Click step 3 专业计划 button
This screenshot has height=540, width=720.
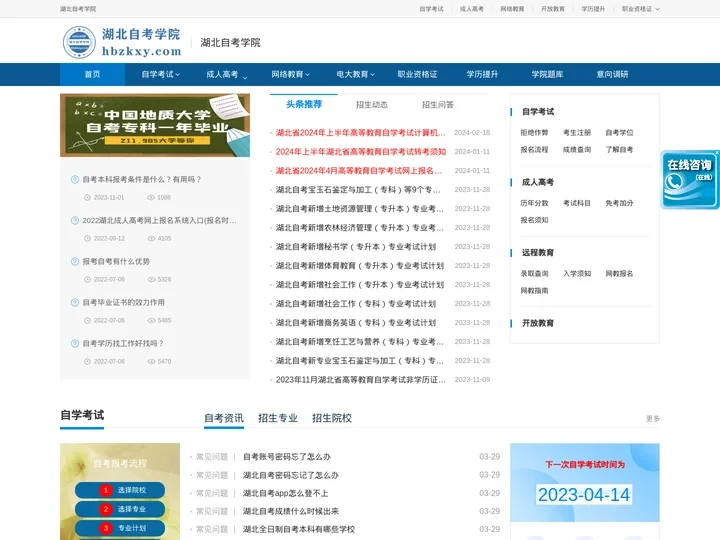120,528
